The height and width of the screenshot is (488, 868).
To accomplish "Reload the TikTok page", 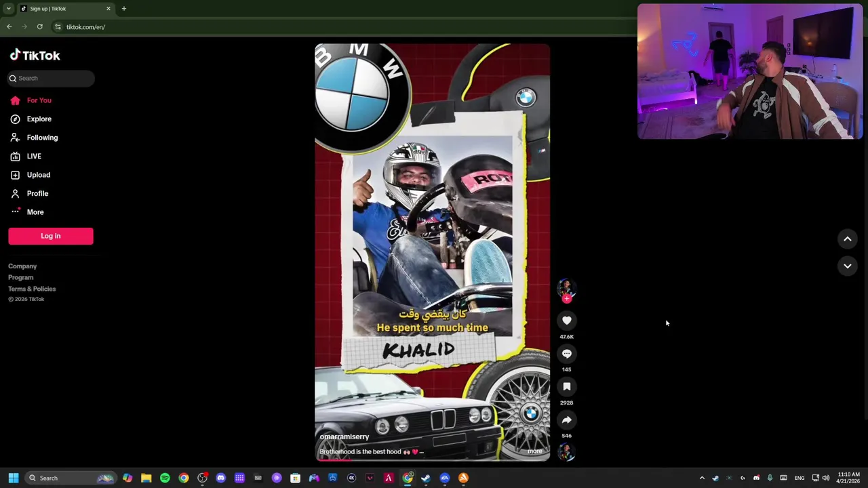I will 40,27.
